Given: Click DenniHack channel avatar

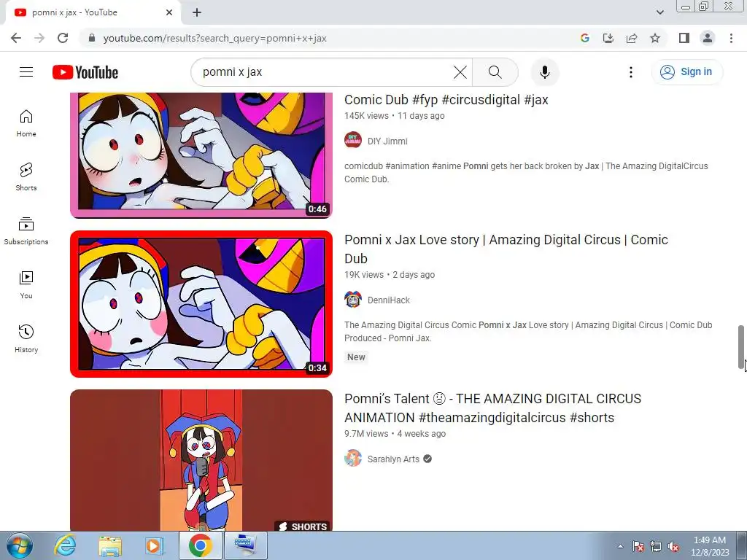Looking at the screenshot, I should (353, 300).
